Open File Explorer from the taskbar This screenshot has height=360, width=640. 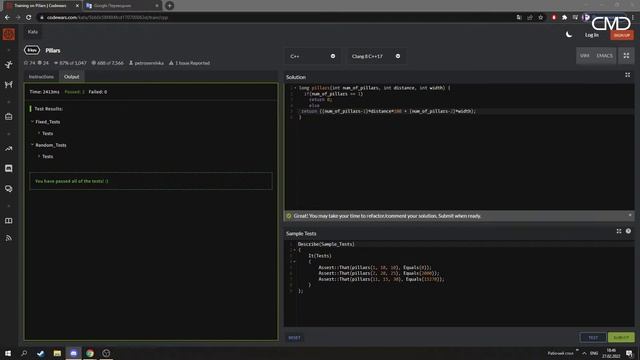(57, 353)
